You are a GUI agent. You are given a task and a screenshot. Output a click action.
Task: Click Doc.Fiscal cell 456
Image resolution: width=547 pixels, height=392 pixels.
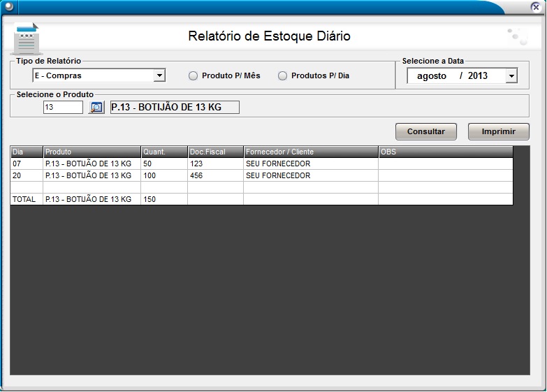pos(216,175)
